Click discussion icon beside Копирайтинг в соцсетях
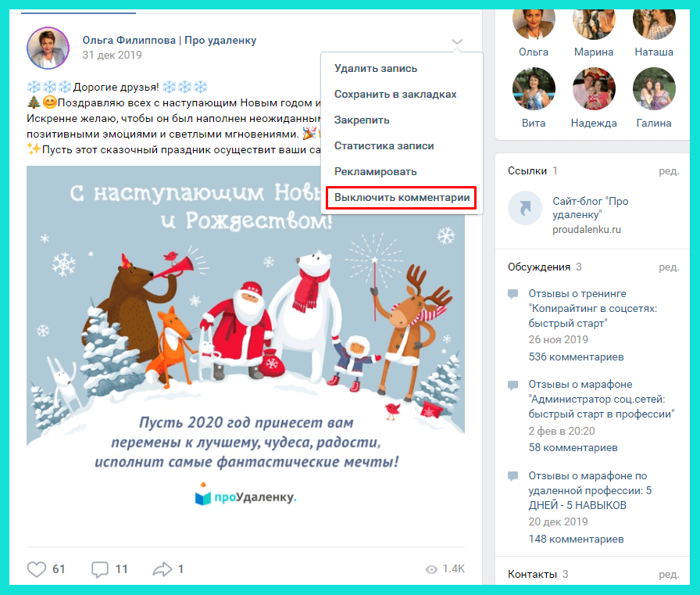 tap(513, 294)
